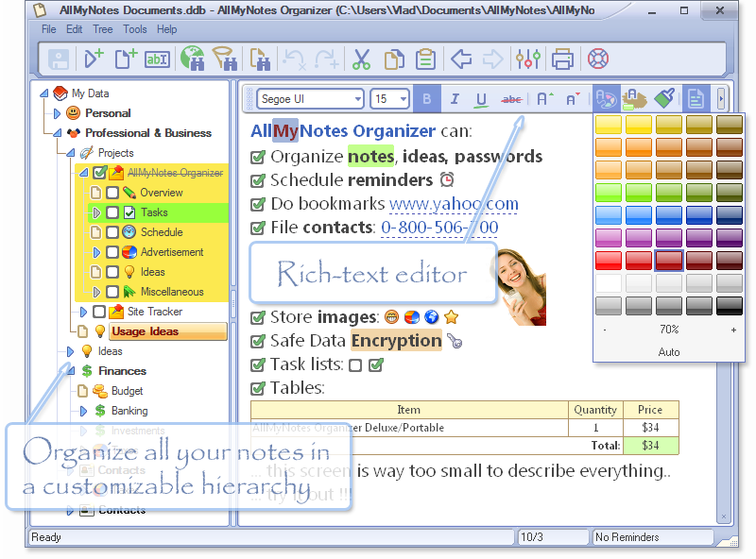Check the Tasks note checkbox
This screenshot has width=756, height=559.
tap(112, 212)
